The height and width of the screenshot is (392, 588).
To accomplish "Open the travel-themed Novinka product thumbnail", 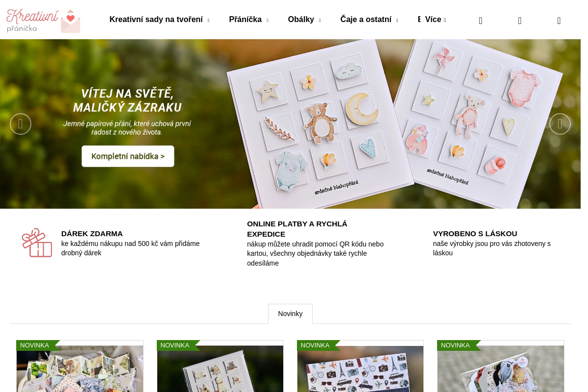I will pos(360,367).
